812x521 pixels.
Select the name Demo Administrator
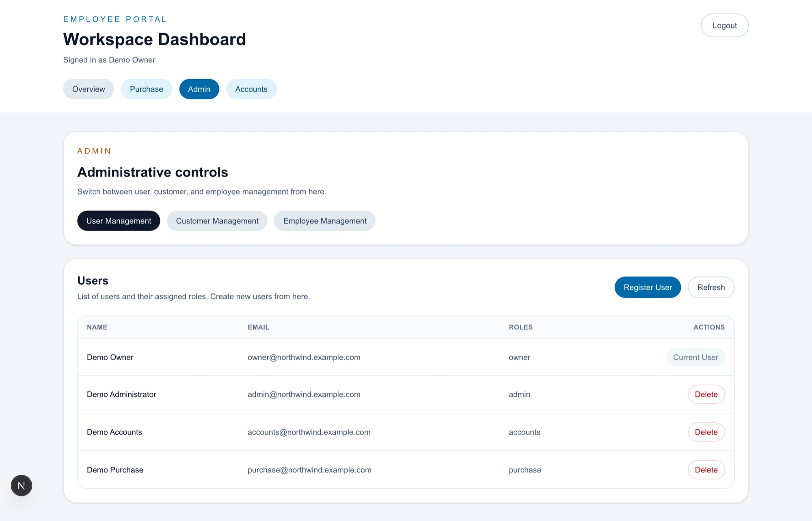coord(121,394)
